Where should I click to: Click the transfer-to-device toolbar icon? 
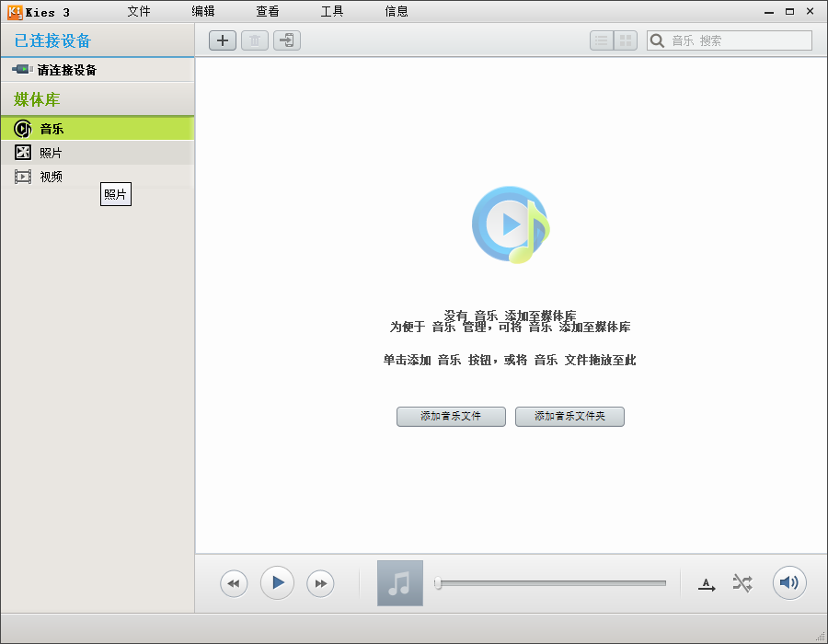point(287,40)
